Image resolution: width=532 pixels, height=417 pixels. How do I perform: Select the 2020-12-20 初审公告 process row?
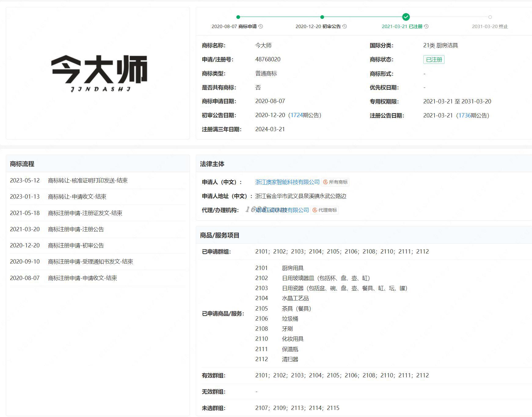coord(98,246)
